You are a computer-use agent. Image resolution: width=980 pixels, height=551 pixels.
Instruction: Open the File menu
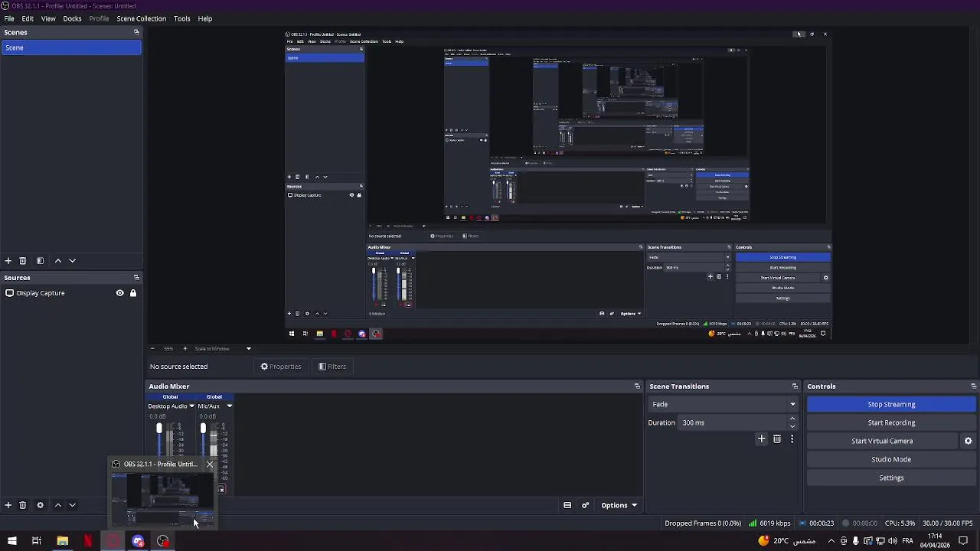(x=9, y=18)
